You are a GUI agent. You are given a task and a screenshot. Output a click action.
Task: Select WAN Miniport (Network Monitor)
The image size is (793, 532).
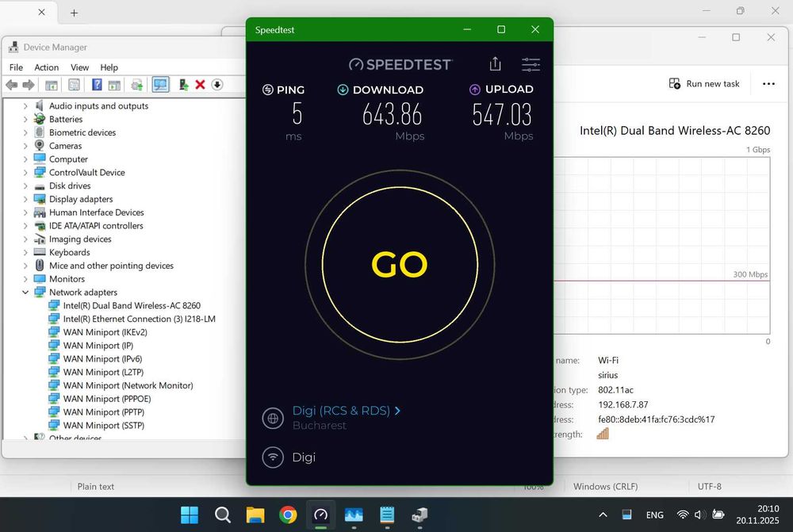(x=128, y=385)
